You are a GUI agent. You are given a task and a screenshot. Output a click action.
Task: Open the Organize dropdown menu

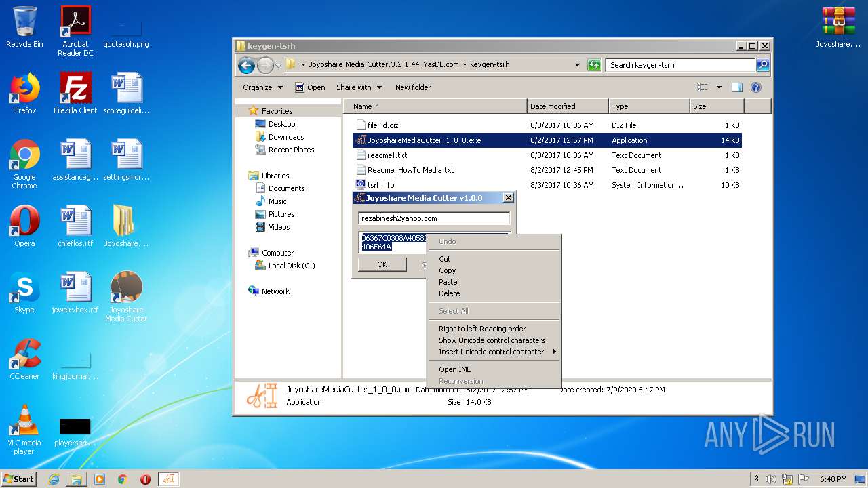coord(262,87)
